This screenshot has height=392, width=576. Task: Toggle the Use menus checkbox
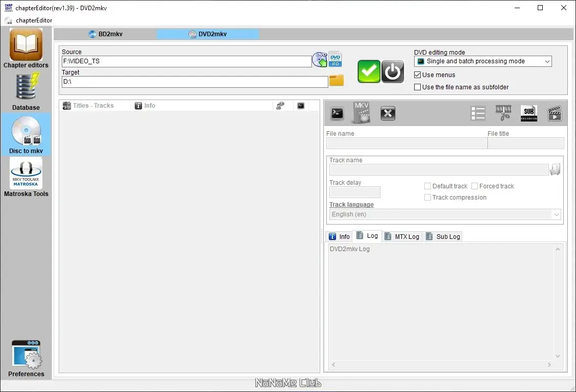[x=417, y=75]
